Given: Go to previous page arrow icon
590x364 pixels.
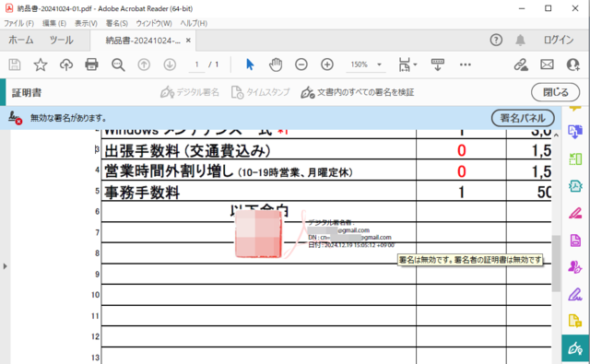Looking at the screenshot, I should 144,65.
